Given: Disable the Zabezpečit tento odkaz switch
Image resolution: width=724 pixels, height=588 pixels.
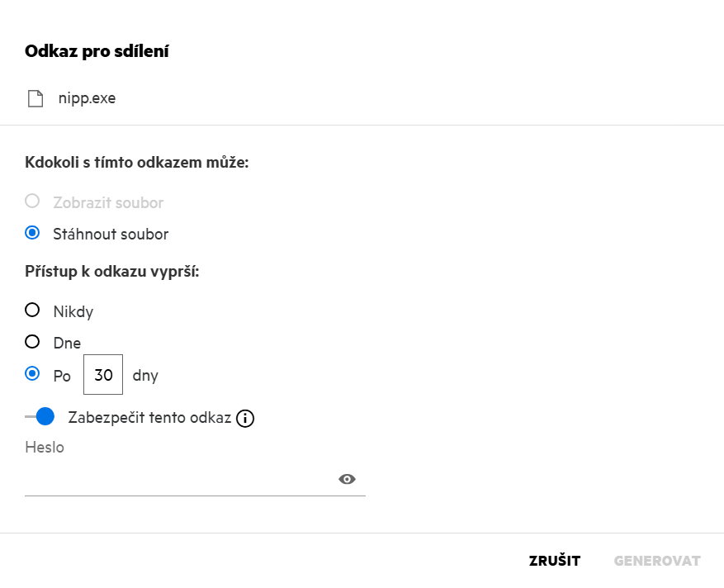Looking at the screenshot, I should click(x=40, y=417).
